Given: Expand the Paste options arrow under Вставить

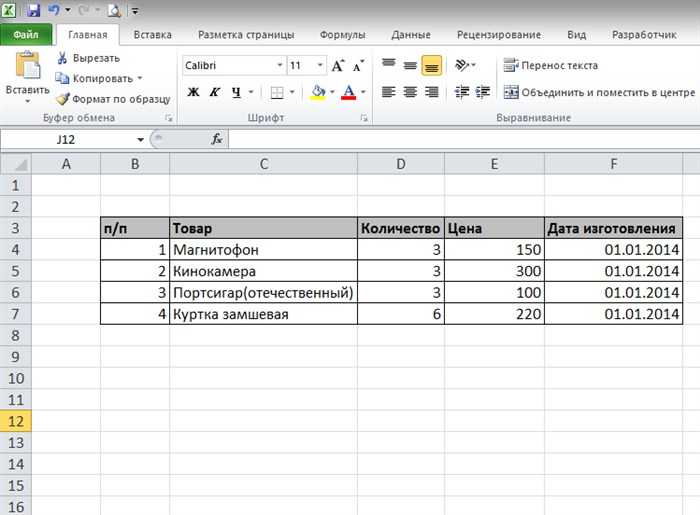Looking at the screenshot, I should pos(28,102).
